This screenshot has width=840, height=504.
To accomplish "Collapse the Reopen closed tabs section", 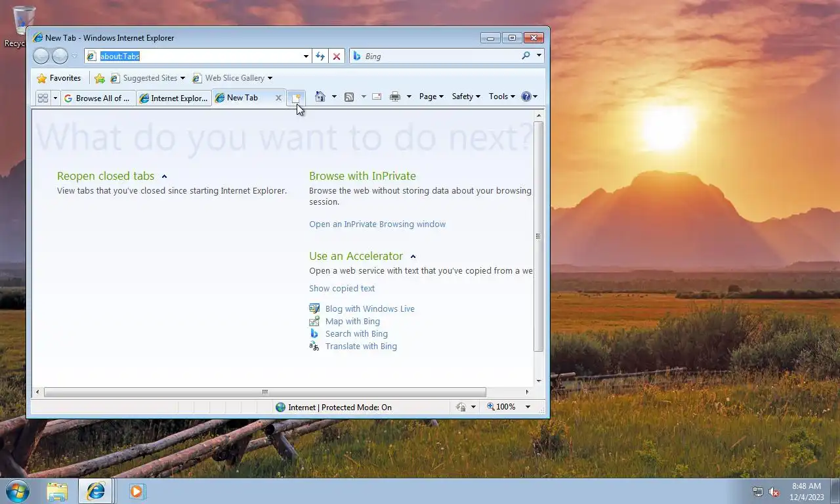I will (164, 177).
